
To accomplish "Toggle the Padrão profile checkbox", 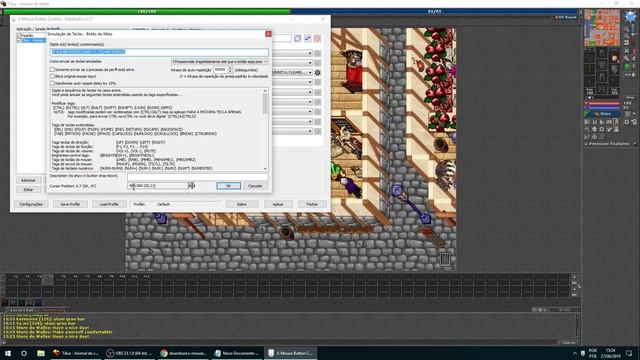I will coord(19,36).
